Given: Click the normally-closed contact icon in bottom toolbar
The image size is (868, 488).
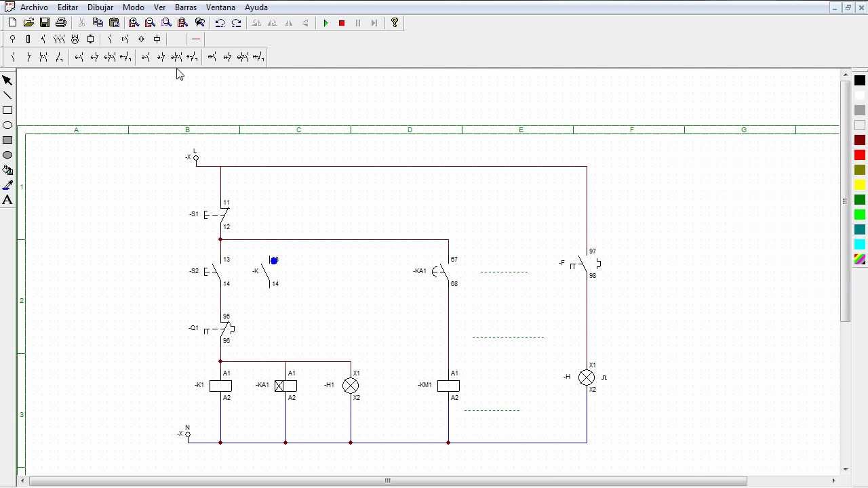Looking at the screenshot, I should point(28,58).
